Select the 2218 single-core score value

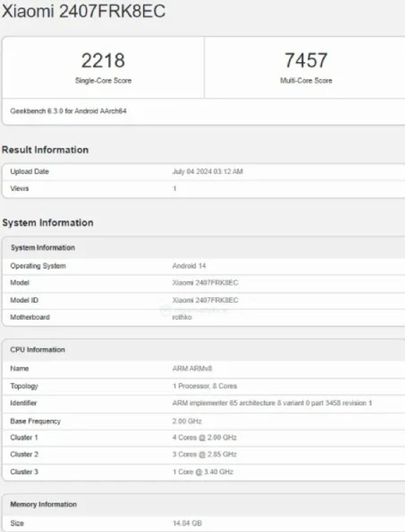coord(103,60)
